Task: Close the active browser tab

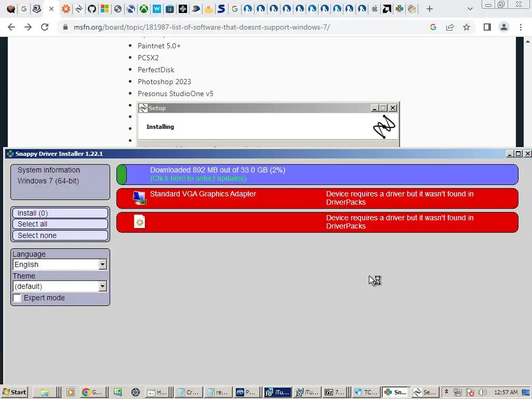Action: coord(51,9)
